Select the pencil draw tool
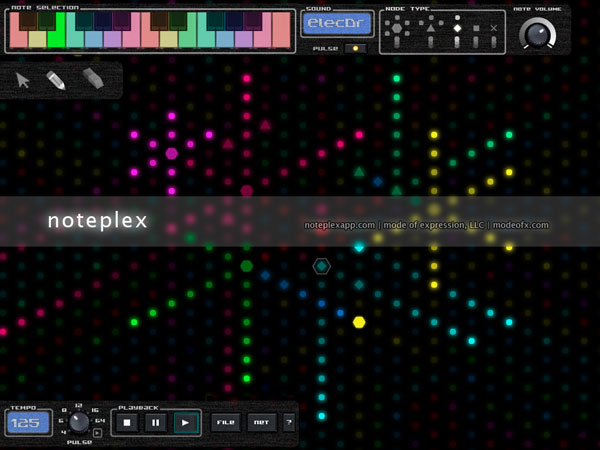This screenshot has width=600, height=450. click(56, 80)
